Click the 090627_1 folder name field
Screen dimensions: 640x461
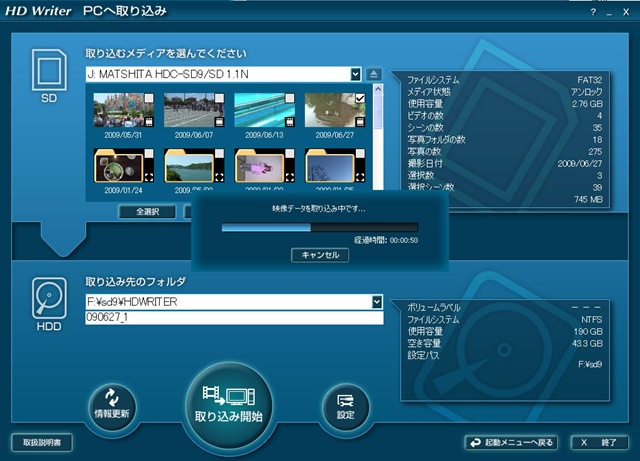coord(235,317)
